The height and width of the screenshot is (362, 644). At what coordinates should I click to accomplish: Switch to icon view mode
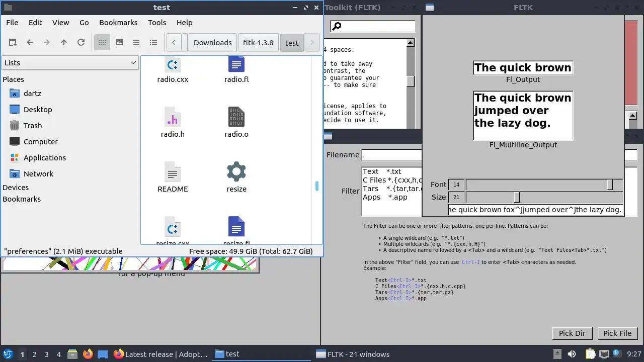click(102, 43)
